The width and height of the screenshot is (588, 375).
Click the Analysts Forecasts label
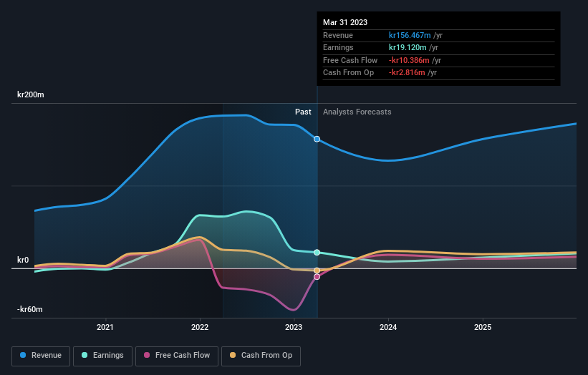[357, 112]
